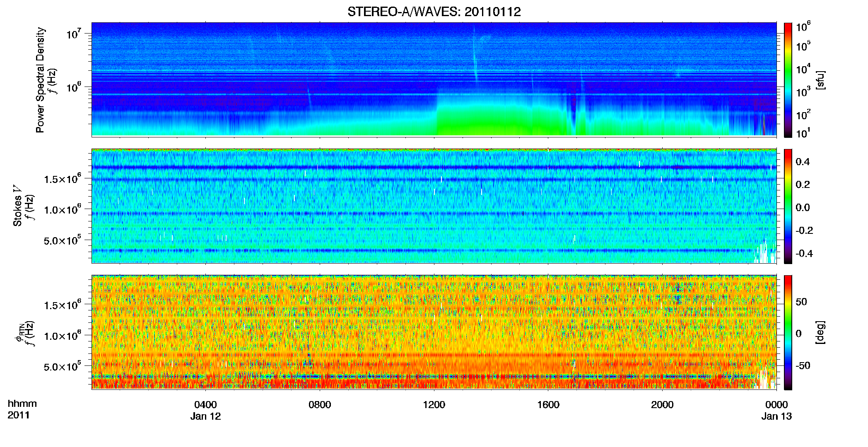Click the 0800 time tick label
The height and width of the screenshot is (447, 868).
[320, 405]
